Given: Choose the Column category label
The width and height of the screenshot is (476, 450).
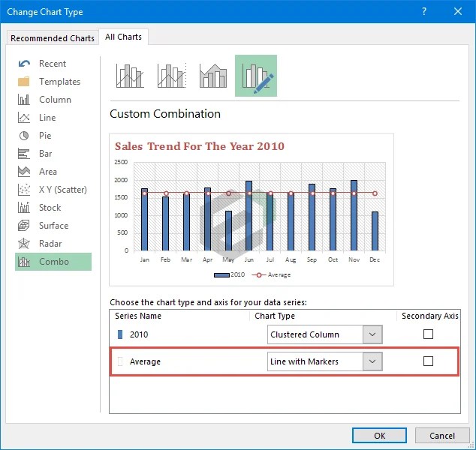Looking at the screenshot, I should (x=55, y=100).
